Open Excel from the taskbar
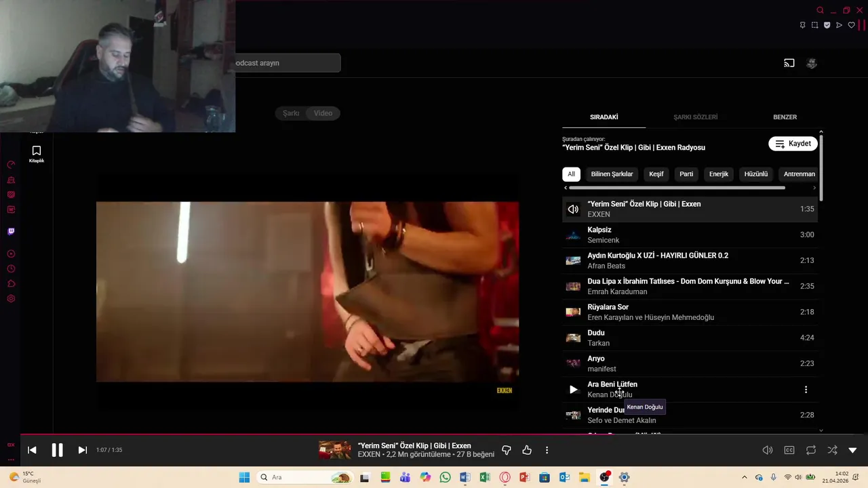Image resolution: width=868 pixels, height=488 pixels. coord(484,477)
